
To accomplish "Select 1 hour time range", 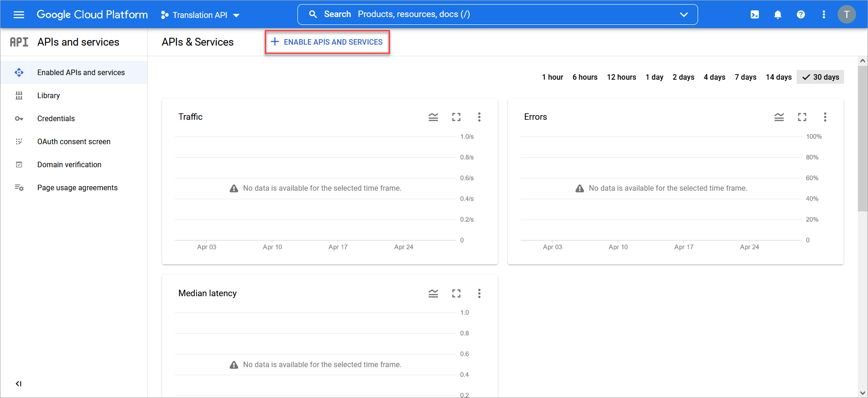I will click(x=553, y=77).
